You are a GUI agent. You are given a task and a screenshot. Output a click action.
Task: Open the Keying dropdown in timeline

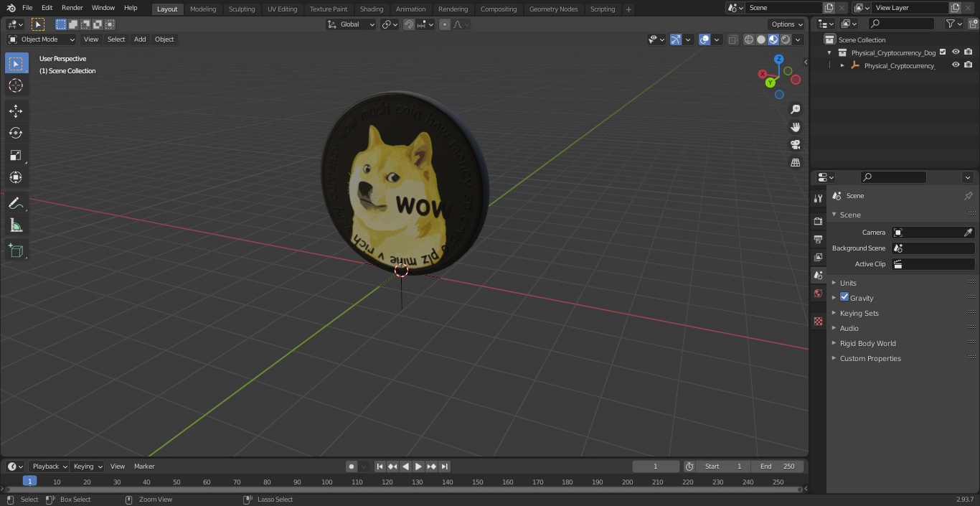[88, 467]
